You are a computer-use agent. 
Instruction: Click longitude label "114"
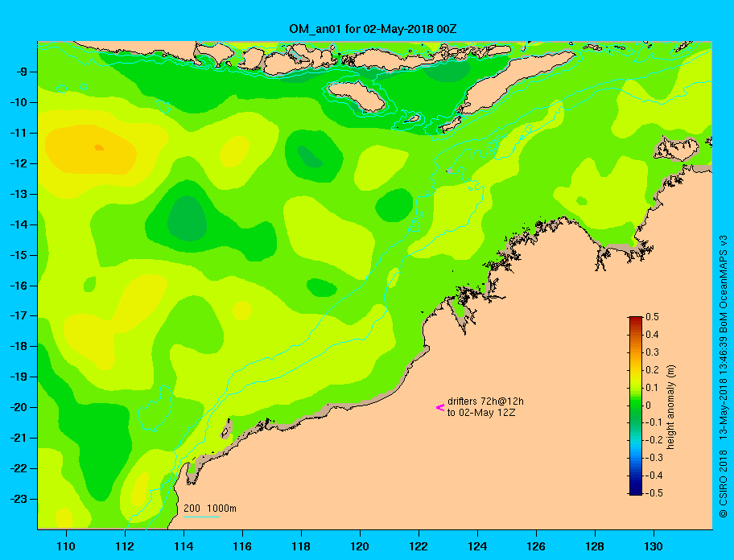[183, 546]
